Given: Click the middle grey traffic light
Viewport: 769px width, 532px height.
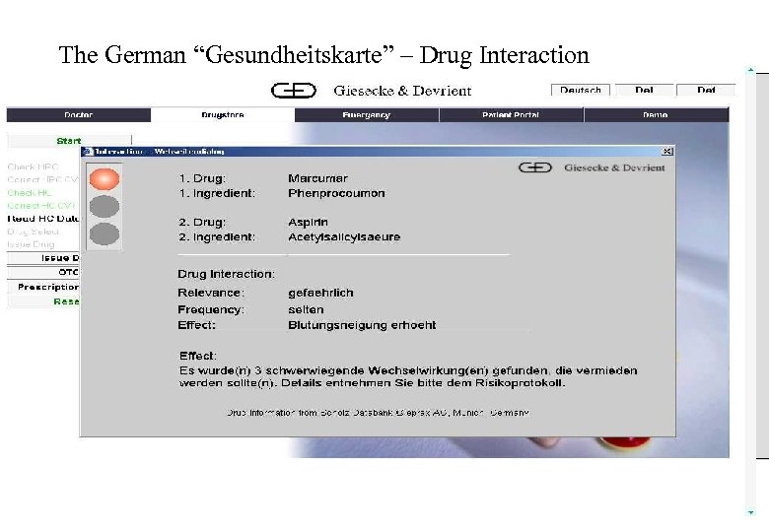Looking at the screenshot, I should pos(105,206).
